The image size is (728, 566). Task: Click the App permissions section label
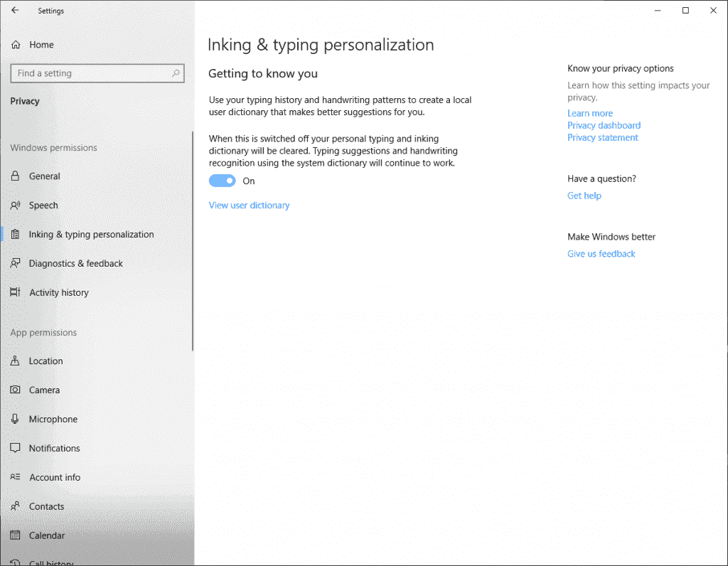coord(43,333)
